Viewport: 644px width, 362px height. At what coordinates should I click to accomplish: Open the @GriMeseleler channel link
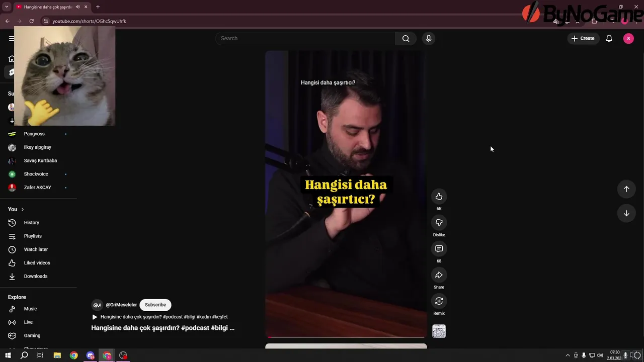(121, 305)
